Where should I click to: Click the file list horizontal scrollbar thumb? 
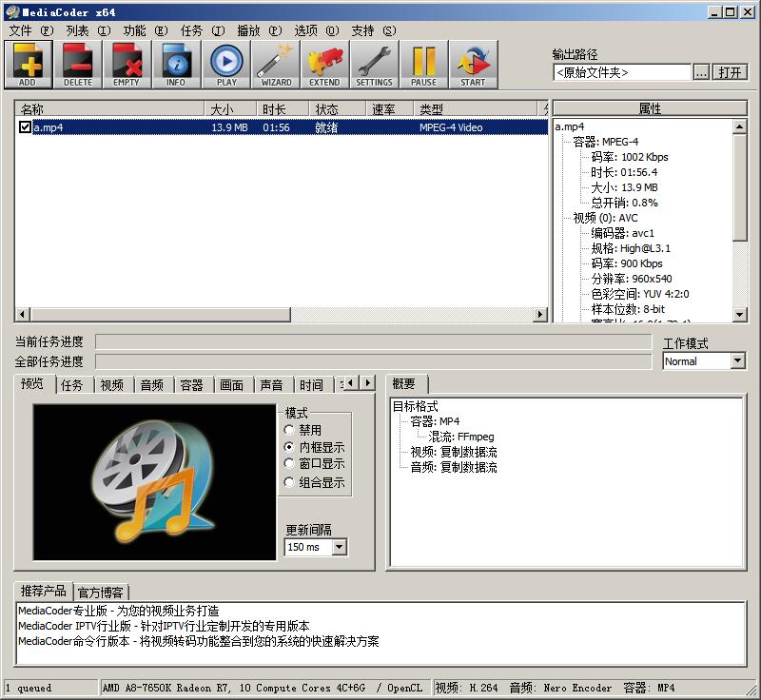pos(161,315)
